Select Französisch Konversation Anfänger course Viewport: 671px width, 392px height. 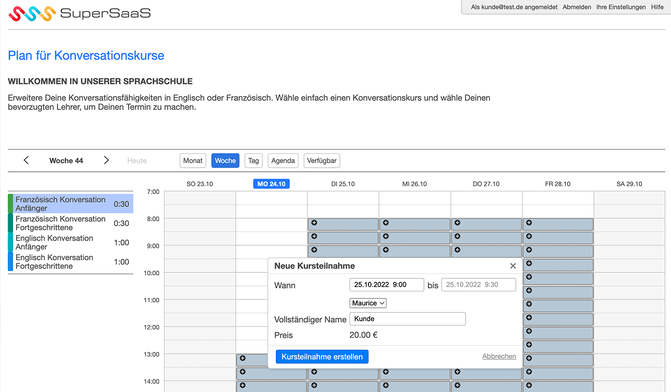coord(71,204)
